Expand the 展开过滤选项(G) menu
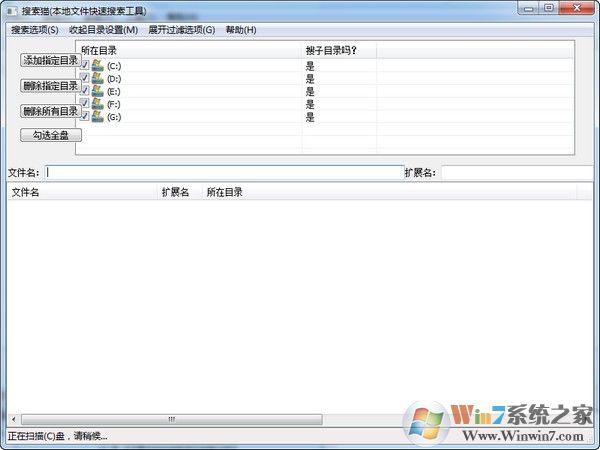The width and height of the screenshot is (600, 450). coord(181,30)
